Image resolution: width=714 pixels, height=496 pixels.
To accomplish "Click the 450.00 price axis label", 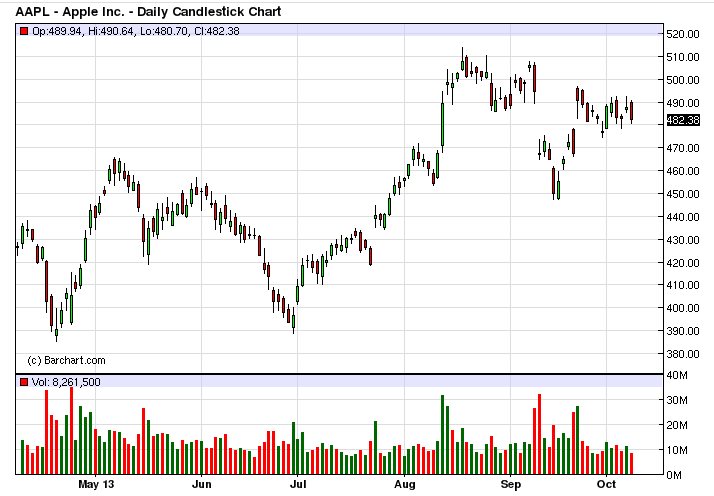I will [x=683, y=194].
